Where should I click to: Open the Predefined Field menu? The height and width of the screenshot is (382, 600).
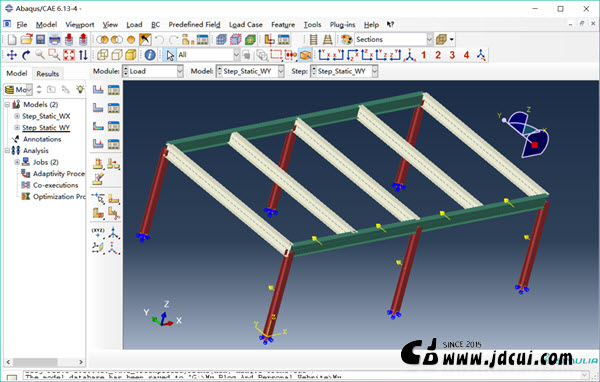click(194, 24)
